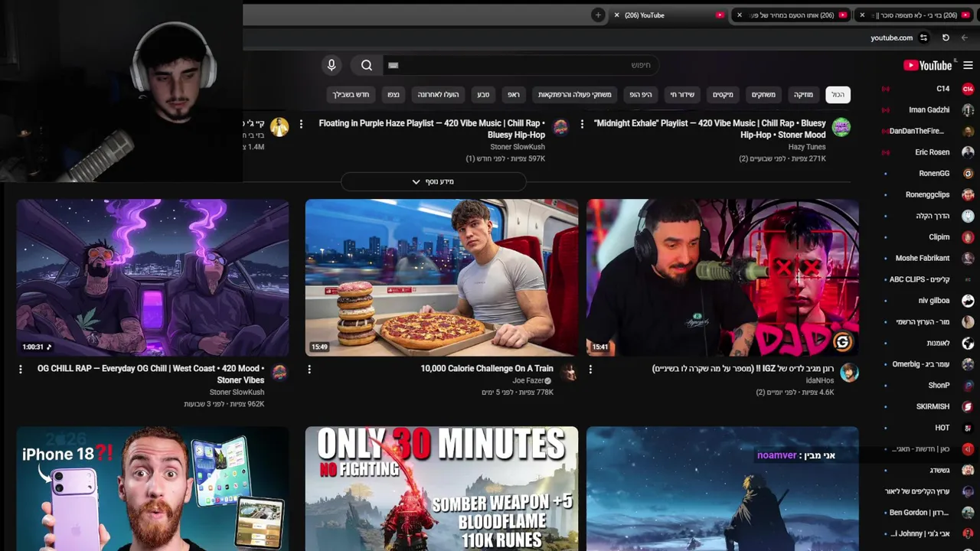
Task: Focus the YouTube search field 'חיפוש'
Action: click(x=521, y=65)
